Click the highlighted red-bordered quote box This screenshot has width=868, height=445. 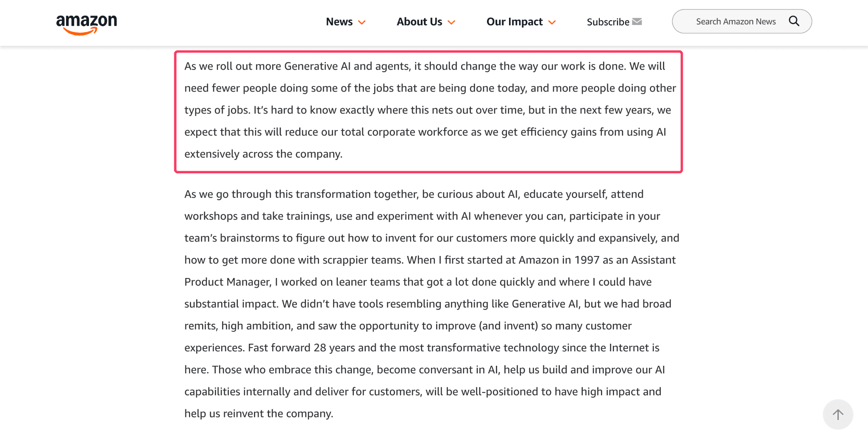pyautogui.click(x=428, y=111)
